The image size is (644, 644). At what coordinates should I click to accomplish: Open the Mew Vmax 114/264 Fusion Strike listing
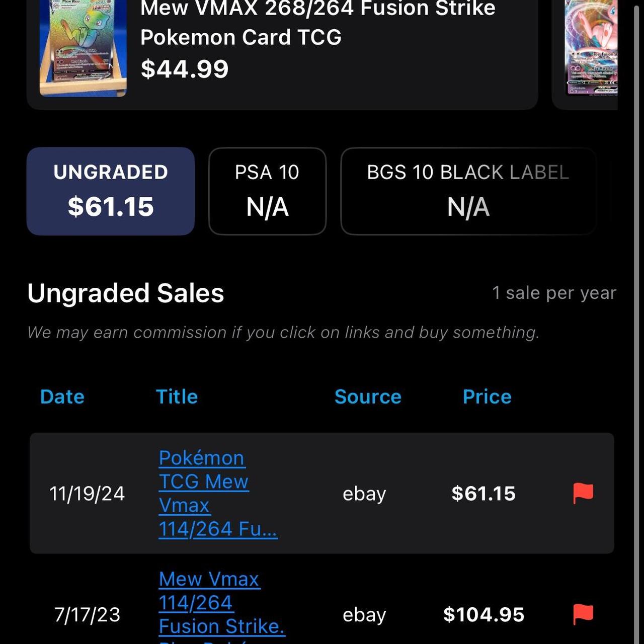click(x=221, y=602)
